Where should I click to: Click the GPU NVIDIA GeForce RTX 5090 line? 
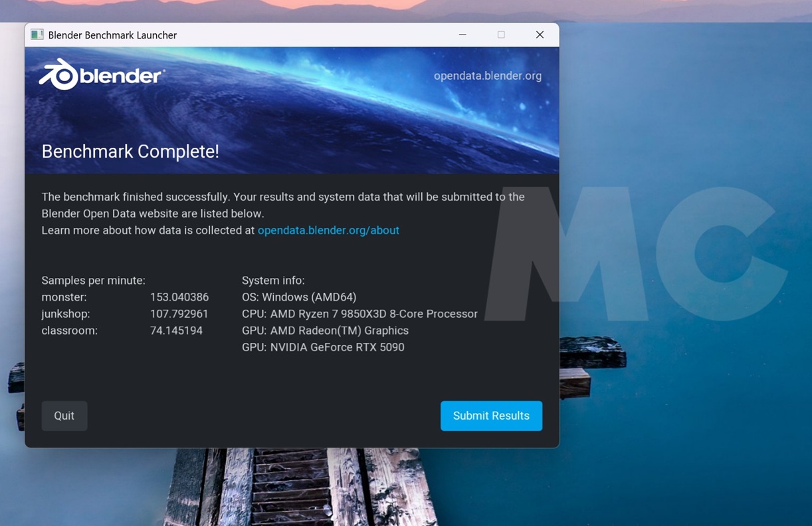click(323, 347)
